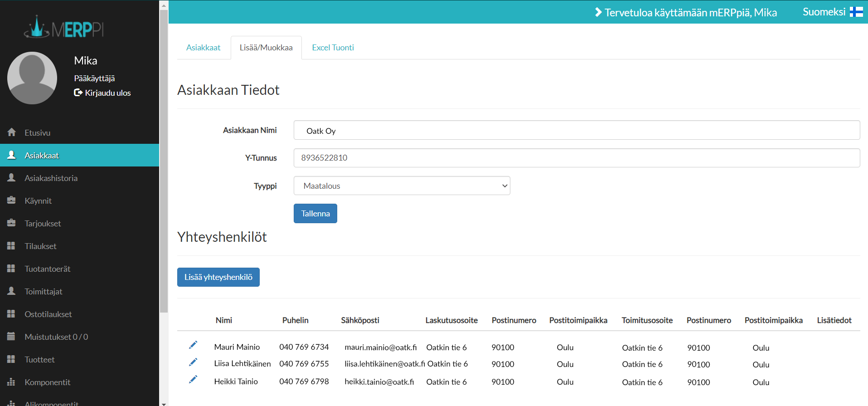
Task: Click the Muistutukset calendar icon
Action: point(11,337)
